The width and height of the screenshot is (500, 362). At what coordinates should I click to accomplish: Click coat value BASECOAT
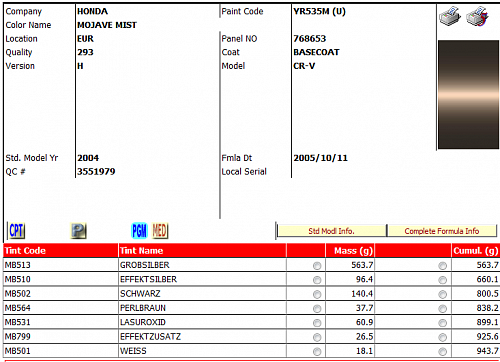316,52
